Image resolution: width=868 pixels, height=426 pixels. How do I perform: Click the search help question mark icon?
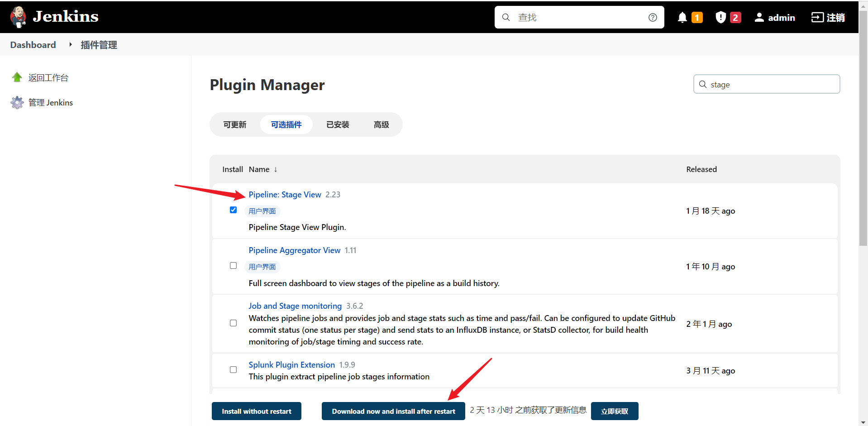[653, 17]
